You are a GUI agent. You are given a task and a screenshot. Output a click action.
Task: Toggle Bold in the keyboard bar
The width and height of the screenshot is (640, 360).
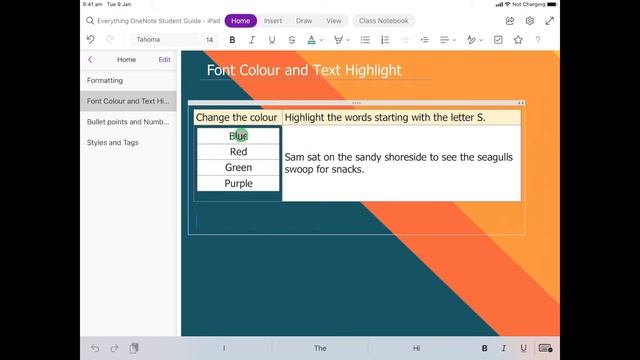pyautogui.click(x=484, y=348)
